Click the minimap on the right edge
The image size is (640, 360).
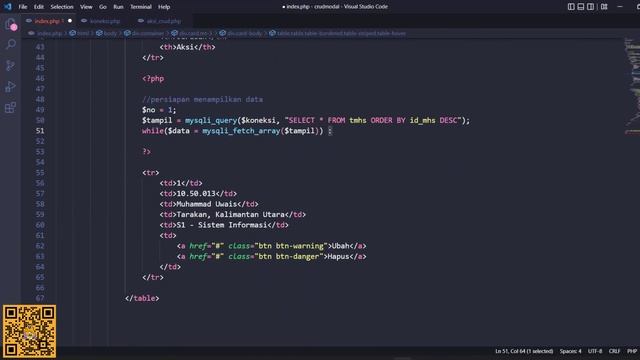(632, 86)
